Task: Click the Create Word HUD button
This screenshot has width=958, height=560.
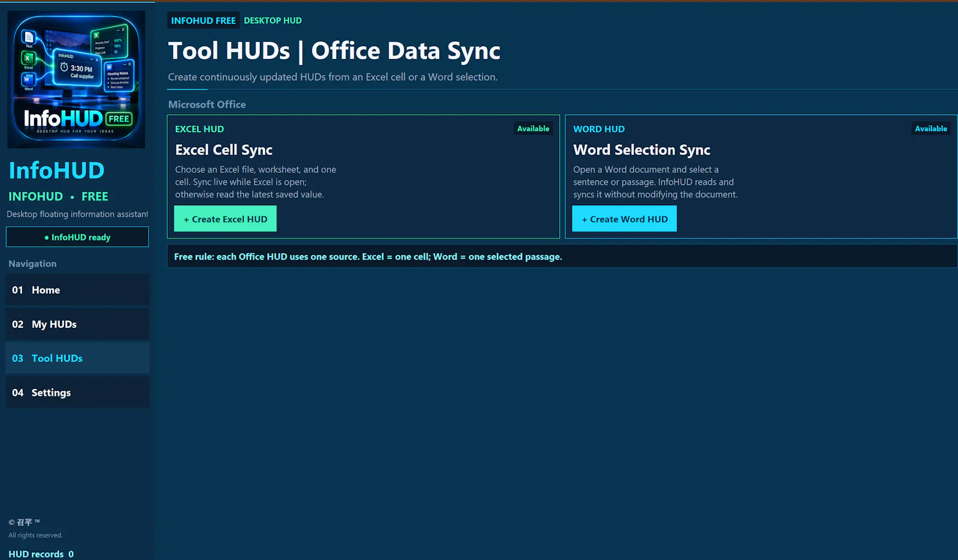Action: (x=624, y=219)
